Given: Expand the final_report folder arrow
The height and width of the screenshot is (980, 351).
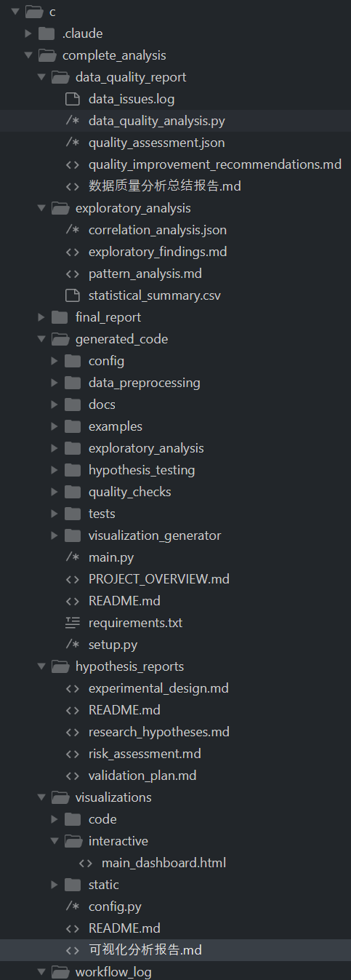Looking at the screenshot, I should click(41, 317).
